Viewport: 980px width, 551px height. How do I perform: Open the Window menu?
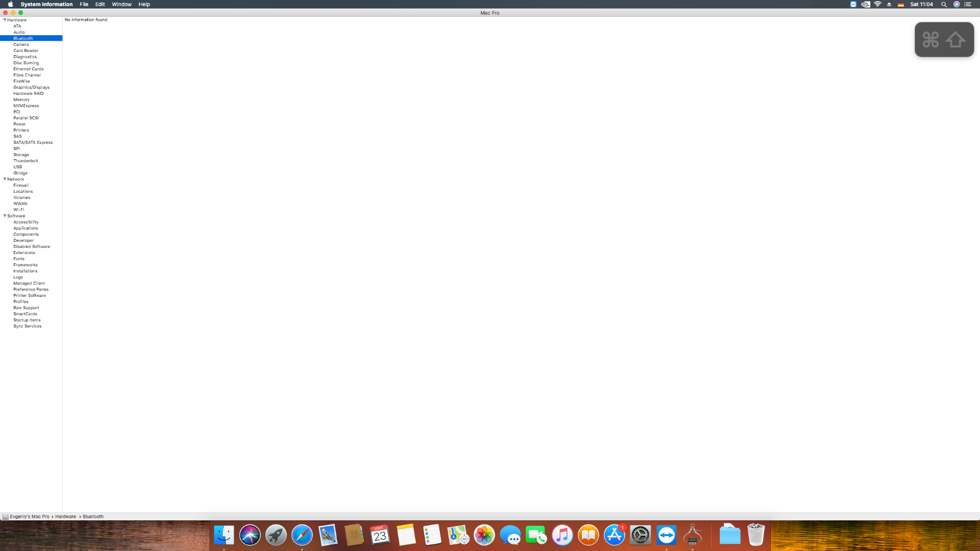pyautogui.click(x=121, y=4)
